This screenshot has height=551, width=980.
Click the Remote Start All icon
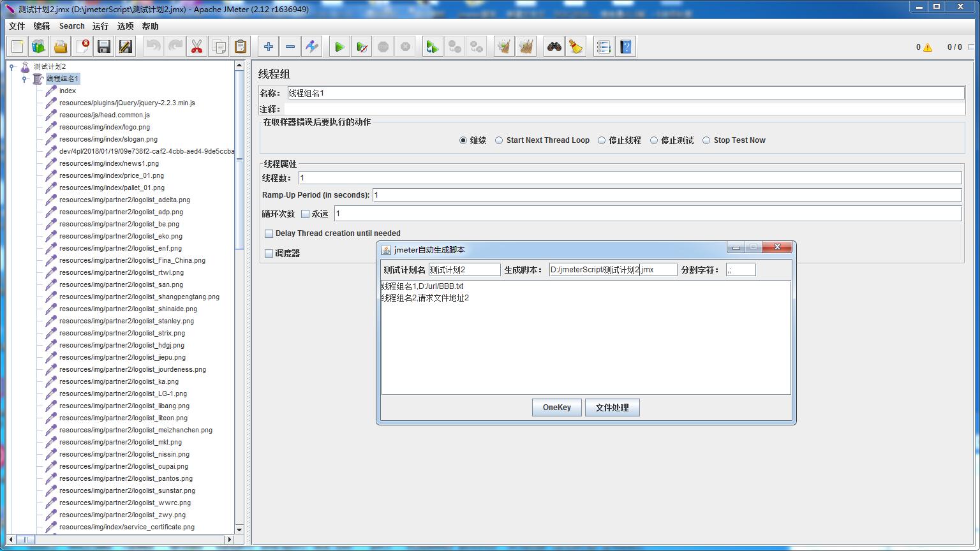(x=433, y=47)
